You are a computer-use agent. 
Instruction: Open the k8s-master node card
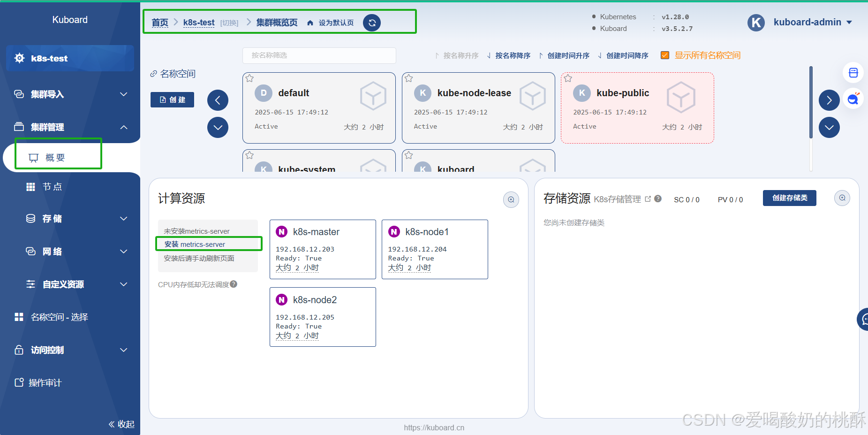pyautogui.click(x=323, y=249)
